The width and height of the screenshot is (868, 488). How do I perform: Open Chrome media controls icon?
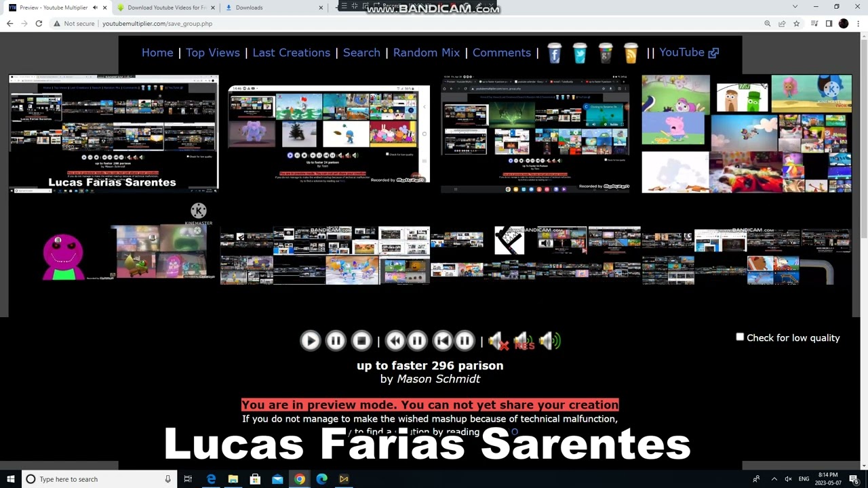[814, 24]
